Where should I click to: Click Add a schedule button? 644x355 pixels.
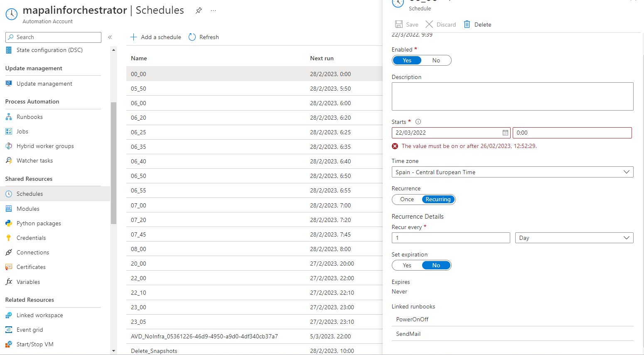pos(156,37)
